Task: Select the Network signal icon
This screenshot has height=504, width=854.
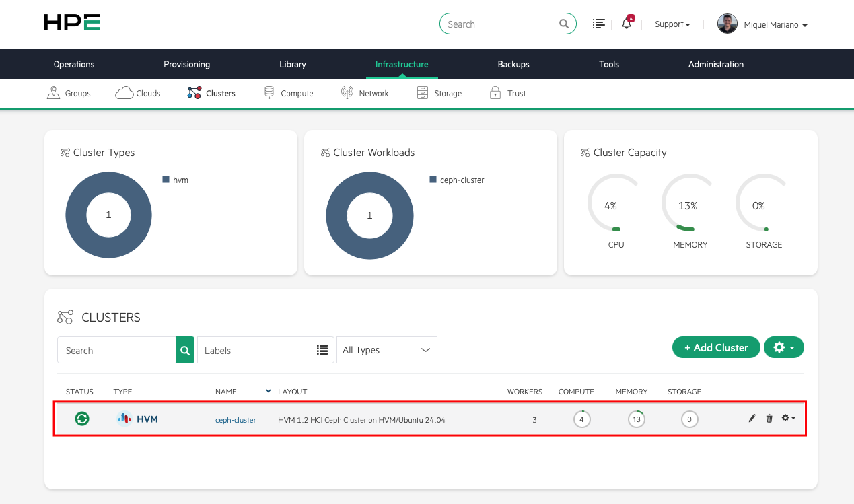Action: (346, 92)
